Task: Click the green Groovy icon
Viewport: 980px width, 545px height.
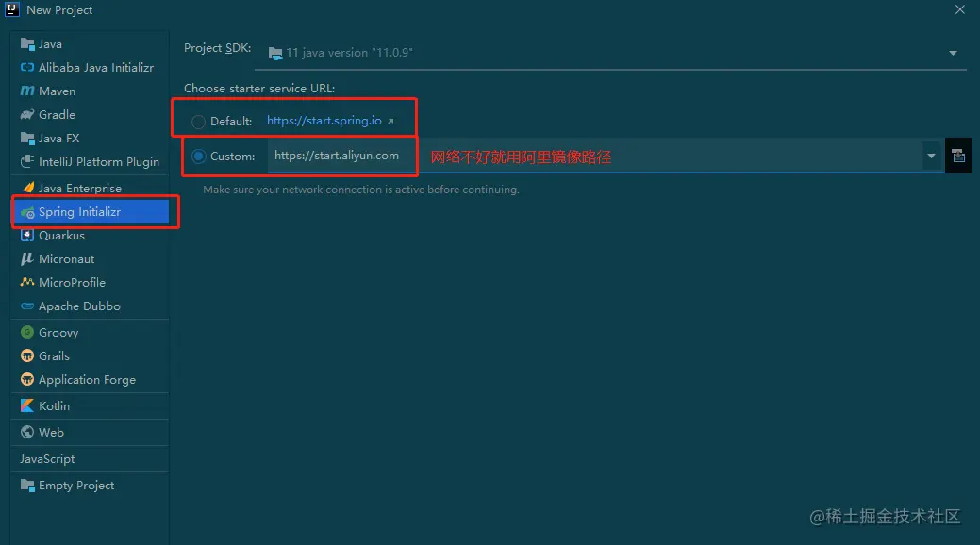Action: click(x=26, y=332)
